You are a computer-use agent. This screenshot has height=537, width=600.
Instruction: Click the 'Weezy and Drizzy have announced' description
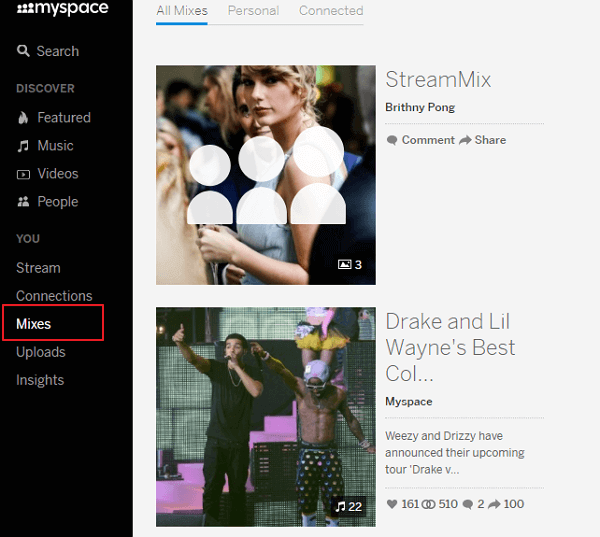coord(455,453)
